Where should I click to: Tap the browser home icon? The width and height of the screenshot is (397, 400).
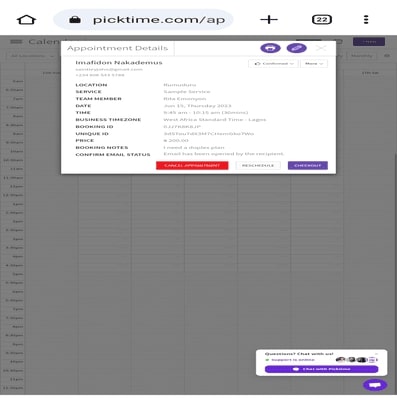tap(26, 20)
